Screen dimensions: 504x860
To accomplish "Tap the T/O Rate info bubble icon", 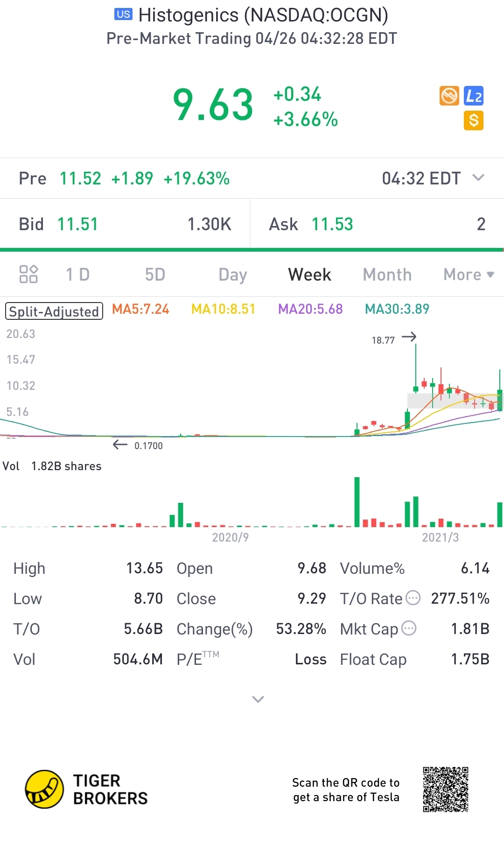I will click(413, 598).
